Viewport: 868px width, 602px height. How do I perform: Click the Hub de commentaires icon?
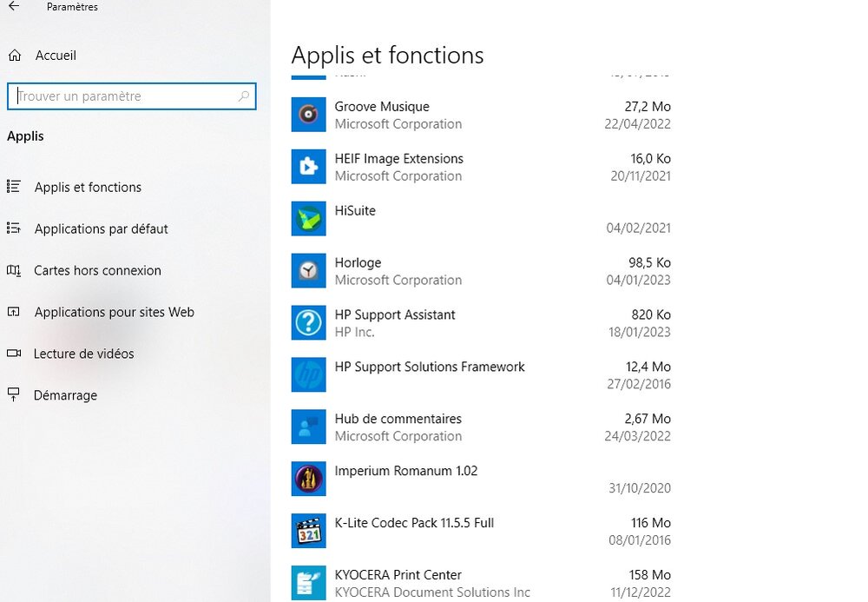tap(308, 427)
